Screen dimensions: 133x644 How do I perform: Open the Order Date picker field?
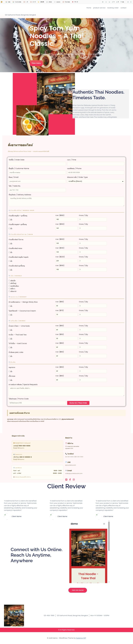[x=37, y=164]
